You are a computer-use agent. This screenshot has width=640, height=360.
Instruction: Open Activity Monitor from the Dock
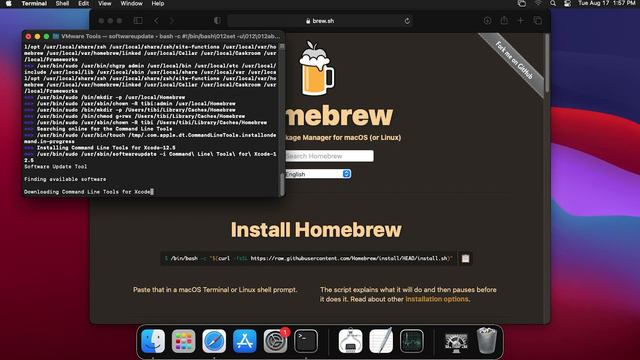tap(411, 341)
